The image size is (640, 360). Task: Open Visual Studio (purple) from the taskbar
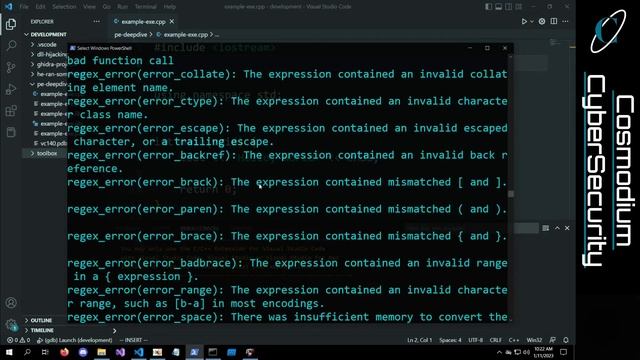point(120,352)
